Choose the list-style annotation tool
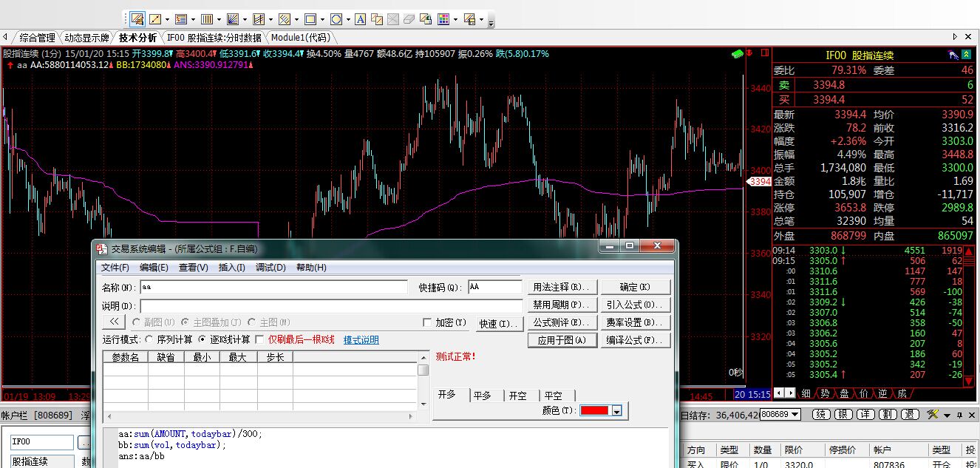Viewport: 980px width, 468px height. point(182,19)
